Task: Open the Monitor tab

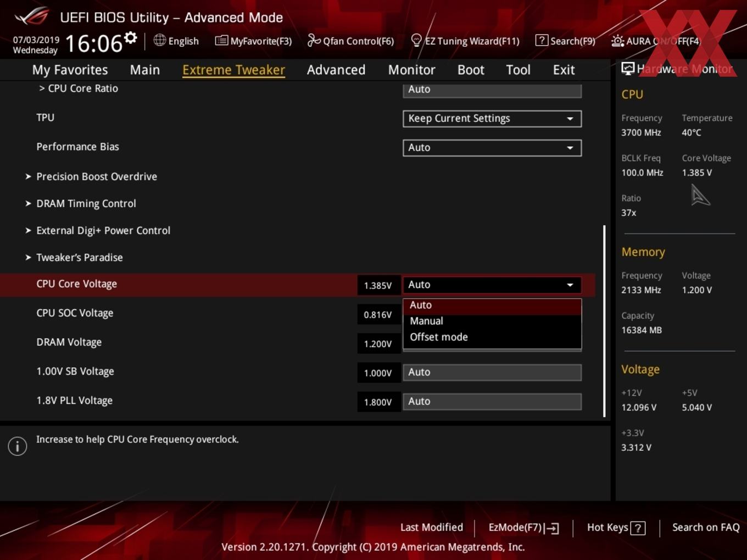Action: [x=411, y=70]
